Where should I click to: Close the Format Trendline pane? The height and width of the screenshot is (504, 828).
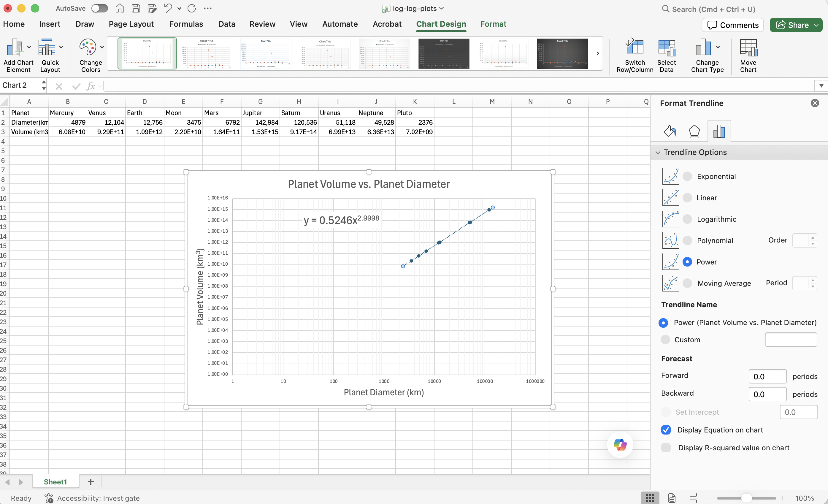(815, 103)
